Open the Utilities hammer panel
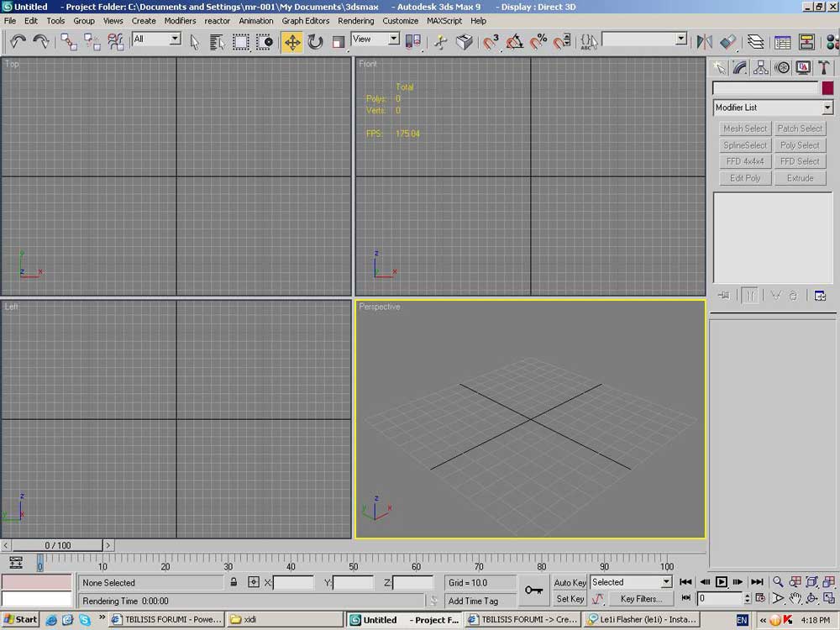The image size is (840, 630). tap(824, 67)
